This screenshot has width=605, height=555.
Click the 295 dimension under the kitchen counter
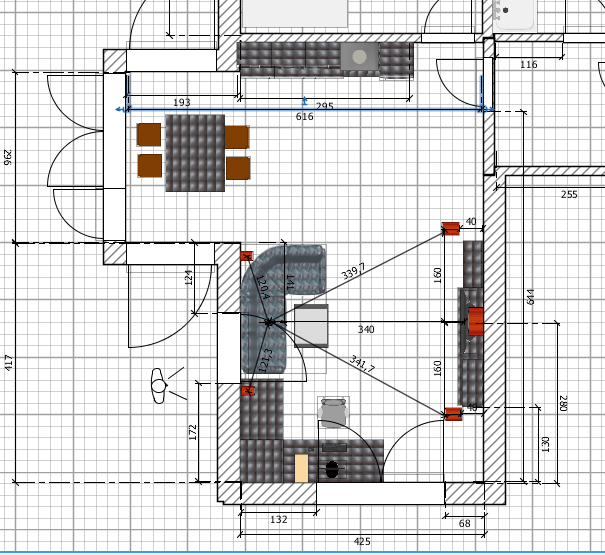325,104
